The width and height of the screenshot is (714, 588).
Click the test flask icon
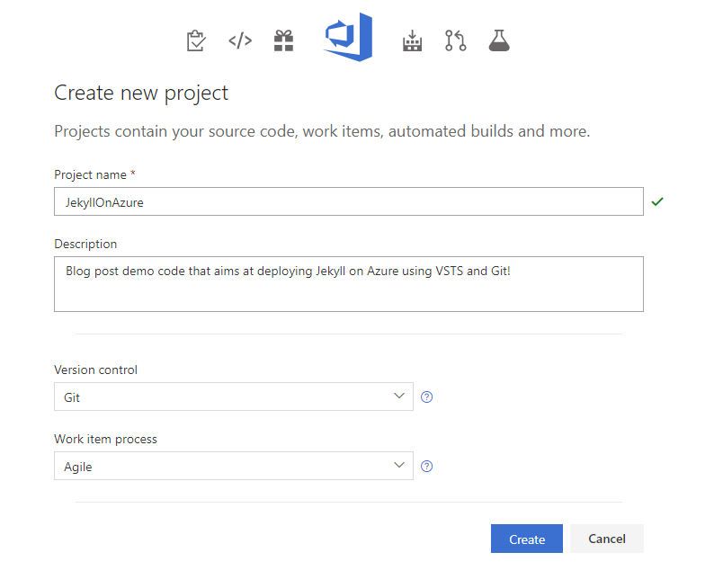pyautogui.click(x=499, y=40)
